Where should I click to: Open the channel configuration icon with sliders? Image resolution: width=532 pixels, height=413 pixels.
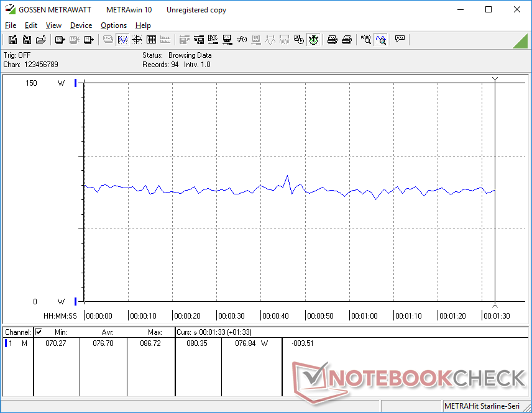213,40
